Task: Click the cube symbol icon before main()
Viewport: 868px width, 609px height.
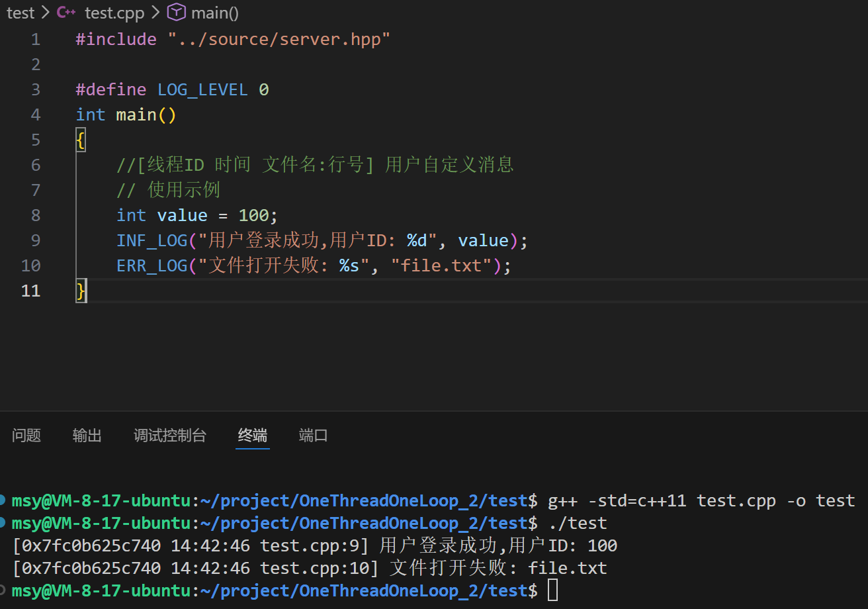Action: pos(176,12)
